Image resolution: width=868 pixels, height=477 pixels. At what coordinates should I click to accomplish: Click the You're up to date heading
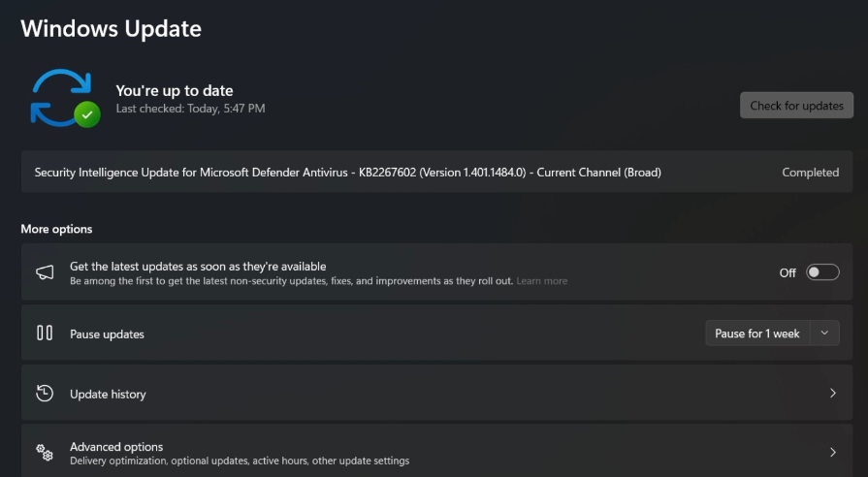[175, 91]
